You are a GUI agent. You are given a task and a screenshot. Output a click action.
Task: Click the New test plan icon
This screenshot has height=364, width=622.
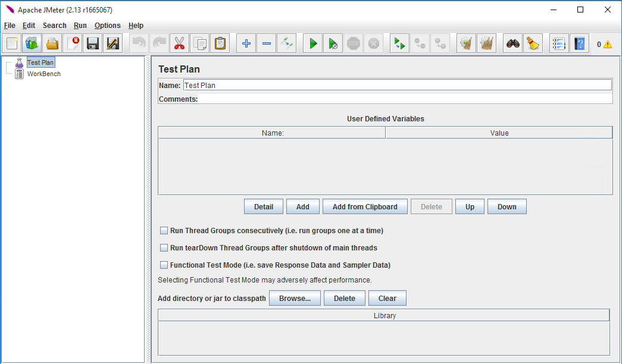click(x=12, y=43)
